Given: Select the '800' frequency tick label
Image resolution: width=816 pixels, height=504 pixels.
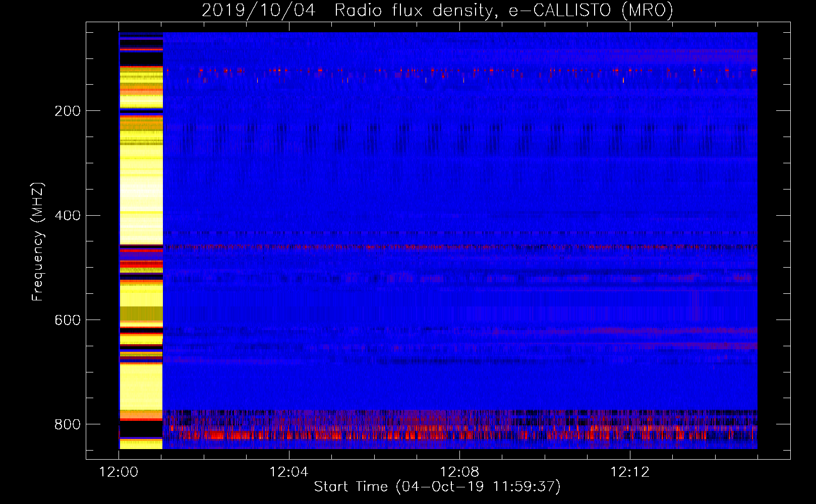Looking at the screenshot, I should [68, 424].
